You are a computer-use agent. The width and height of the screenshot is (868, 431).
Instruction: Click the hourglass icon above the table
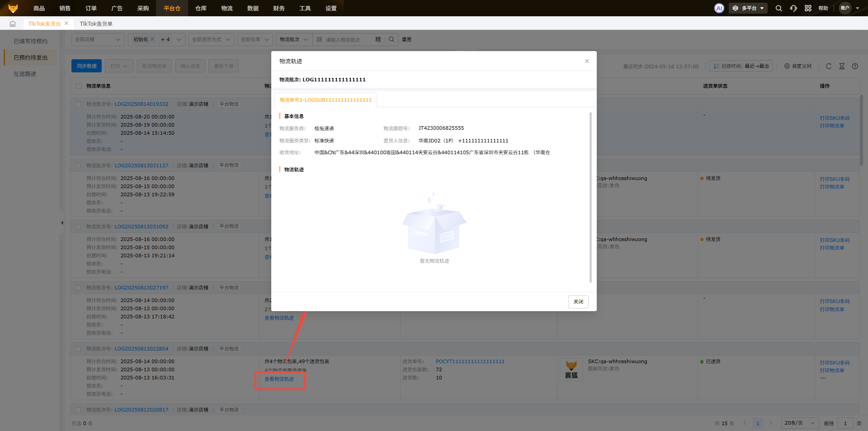pos(842,66)
